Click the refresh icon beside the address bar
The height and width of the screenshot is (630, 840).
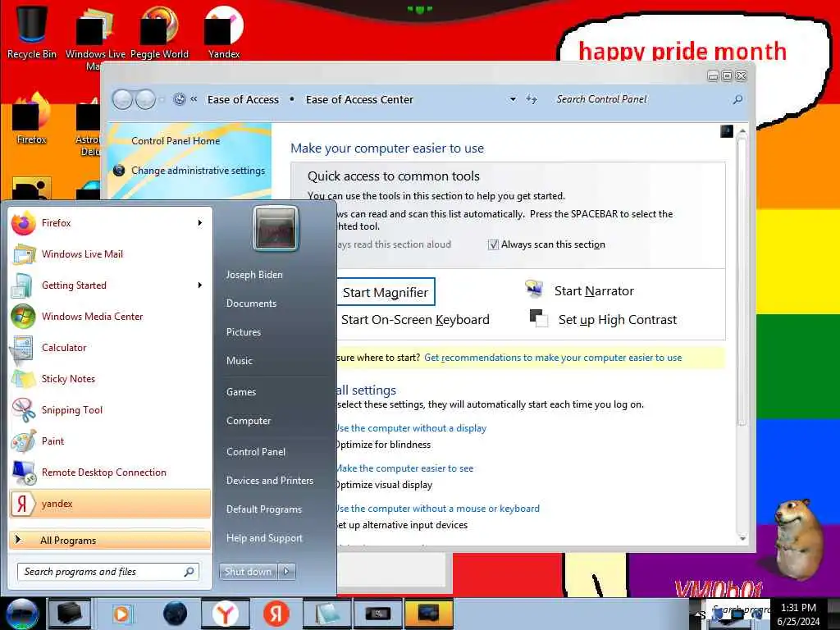click(x=532, y=99)
